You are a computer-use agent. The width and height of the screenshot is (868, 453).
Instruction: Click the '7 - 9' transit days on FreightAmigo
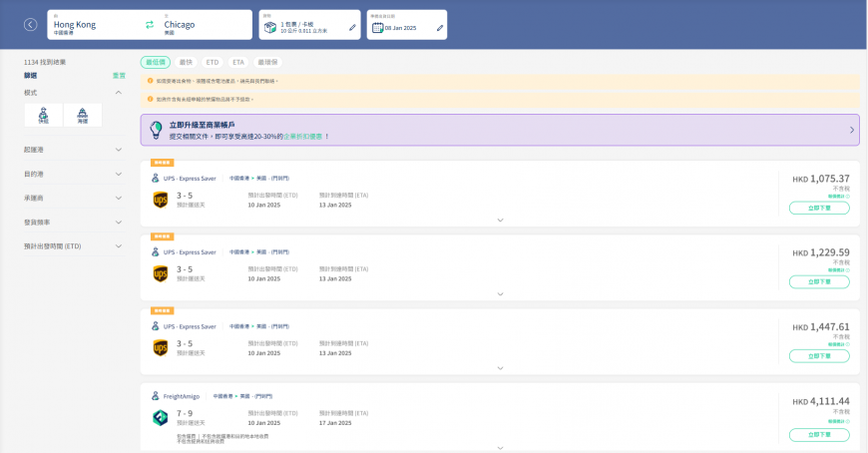pyautogui.click(x=185, y=413)
